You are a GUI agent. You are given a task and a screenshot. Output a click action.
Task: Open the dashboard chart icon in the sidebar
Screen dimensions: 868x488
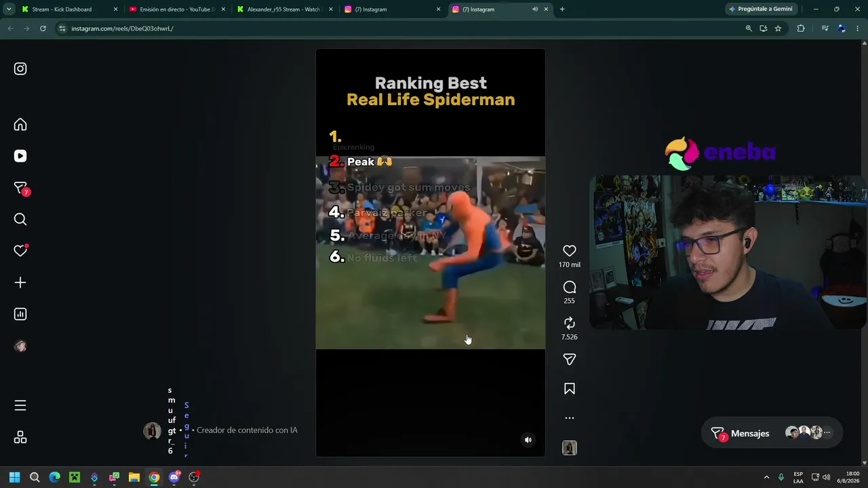[20, 314]
